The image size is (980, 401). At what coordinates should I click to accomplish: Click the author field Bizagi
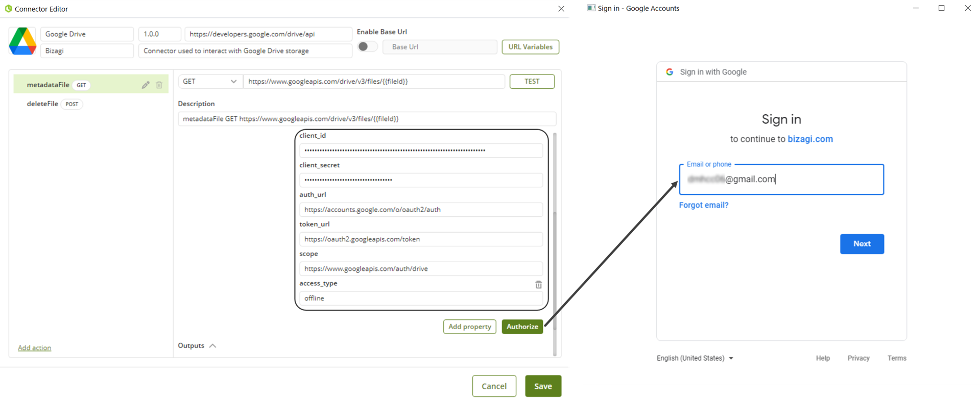[87, 51]
